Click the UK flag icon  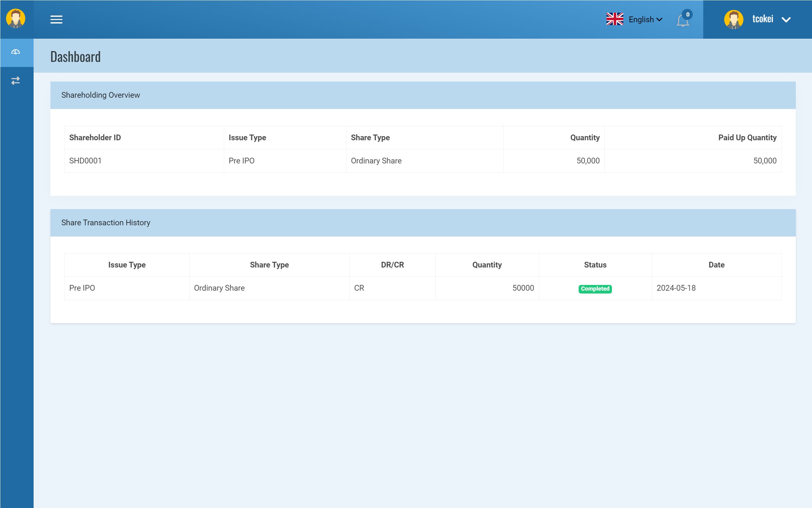614,19
